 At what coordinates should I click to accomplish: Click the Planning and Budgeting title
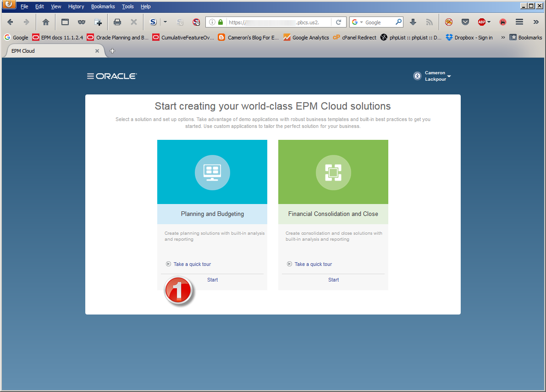pos(212,214)
